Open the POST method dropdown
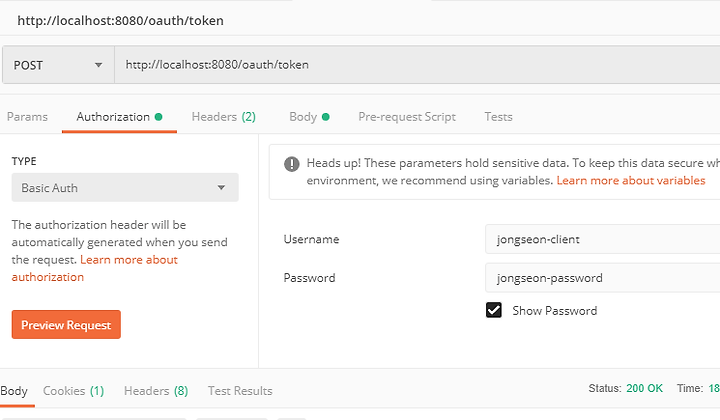Viewport: 720px width, 420px height. tap(58, 65)
